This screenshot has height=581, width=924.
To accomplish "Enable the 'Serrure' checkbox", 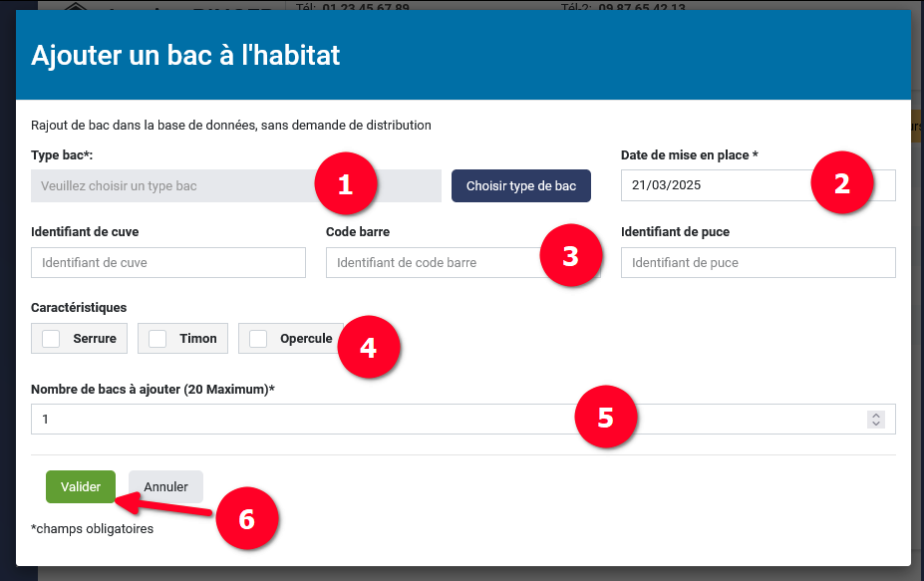I will 51,339.
